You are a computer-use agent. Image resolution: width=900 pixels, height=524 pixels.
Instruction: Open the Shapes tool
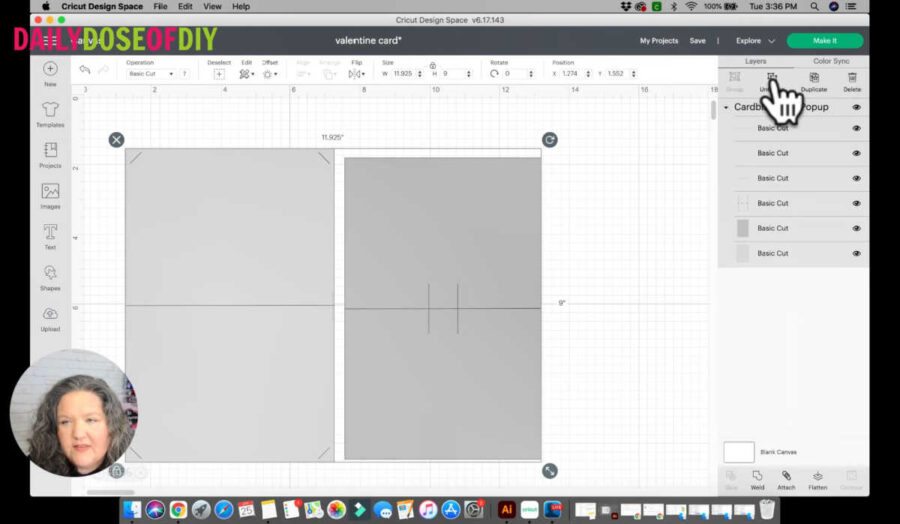point(50,277)
